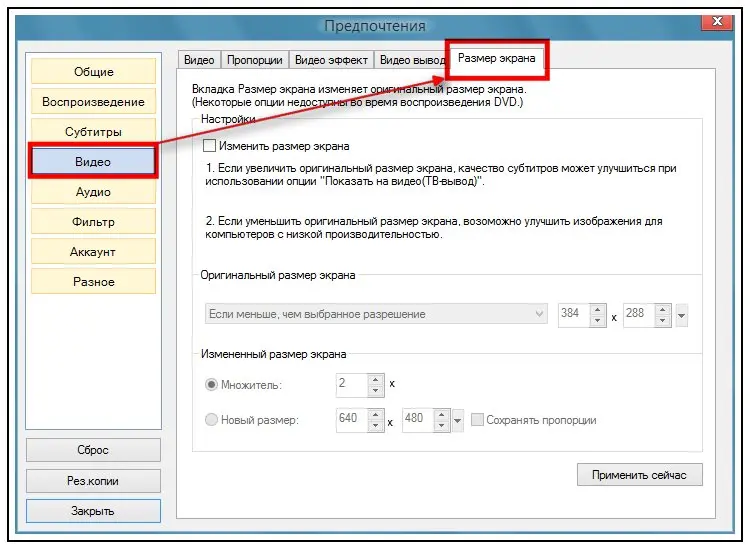This screenshot has width=750, height=549.
Task: Open the Аудио preferences section
Action: click(93, 192)
